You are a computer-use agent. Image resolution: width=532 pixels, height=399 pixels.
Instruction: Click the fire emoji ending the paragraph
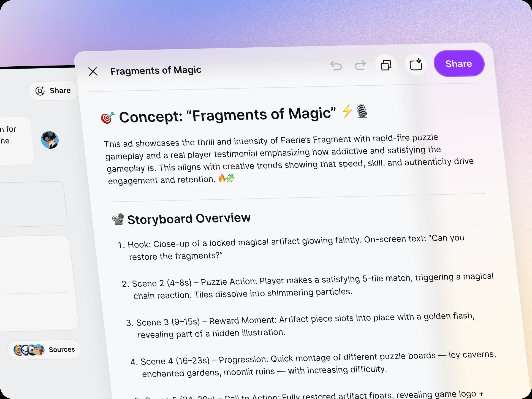(x=222, y=178)
